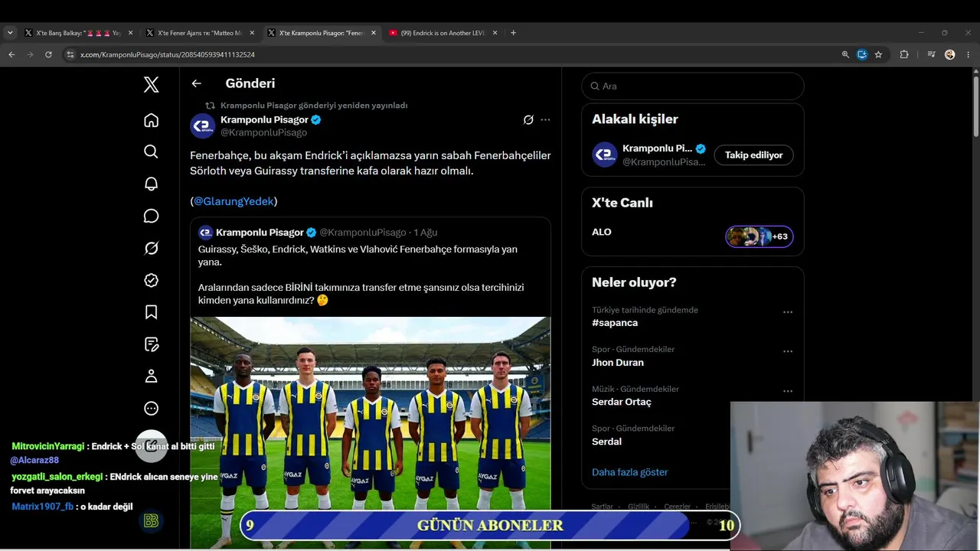Open the Serdal trending topic

tap(606, 442)
